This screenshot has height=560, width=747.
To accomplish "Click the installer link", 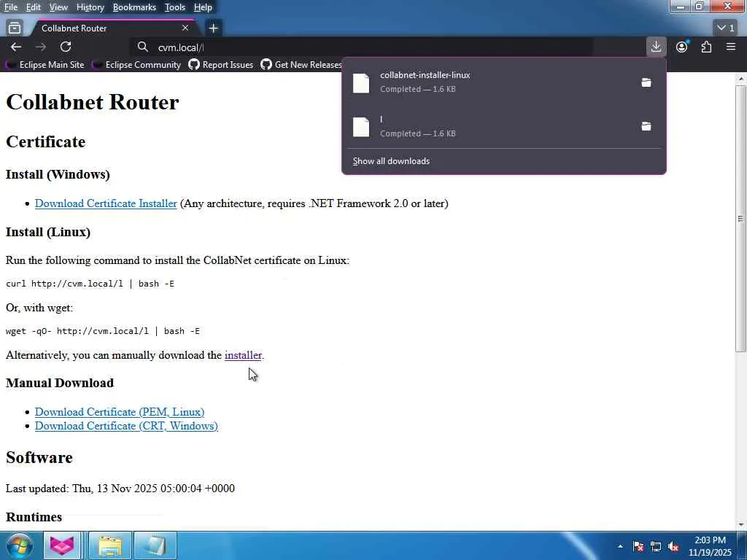I will click(x=243, y=355).
